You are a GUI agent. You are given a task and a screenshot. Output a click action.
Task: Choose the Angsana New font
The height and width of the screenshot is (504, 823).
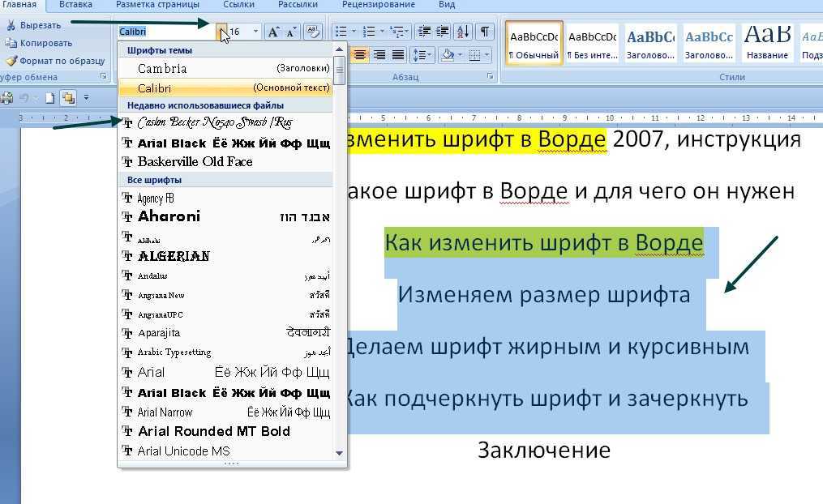[x=225, y=295]
